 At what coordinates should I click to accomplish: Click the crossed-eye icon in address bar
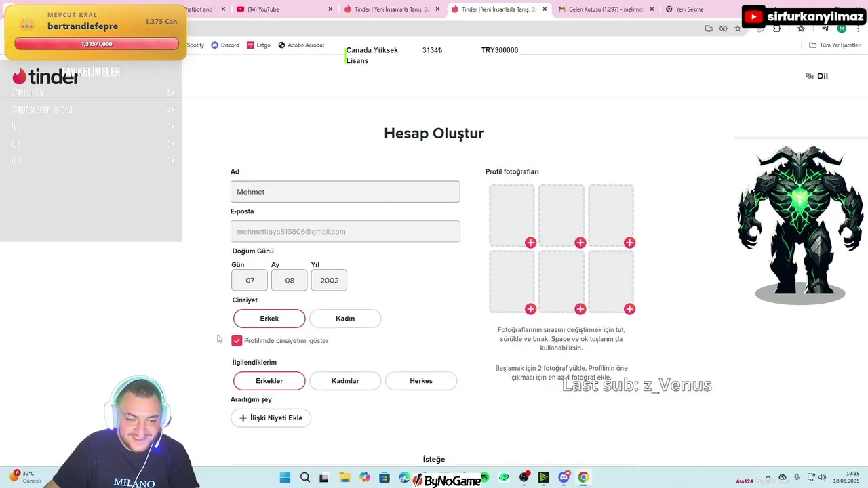[x=723, y=28]
